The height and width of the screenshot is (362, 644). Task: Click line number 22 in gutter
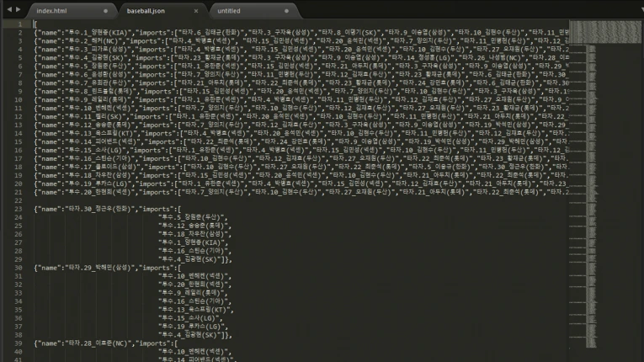[x=18, y=200]
